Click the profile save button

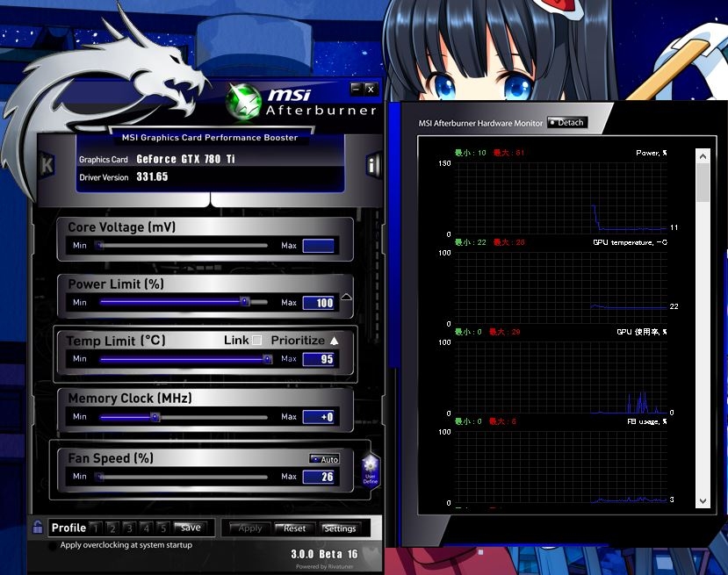(x=191, y=528)
